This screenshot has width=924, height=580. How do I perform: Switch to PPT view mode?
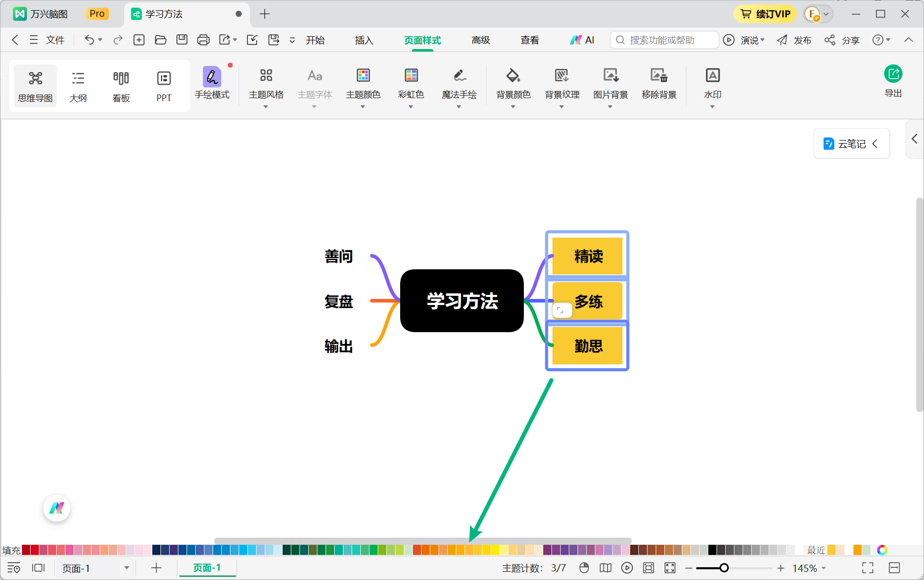click(164, 86)
